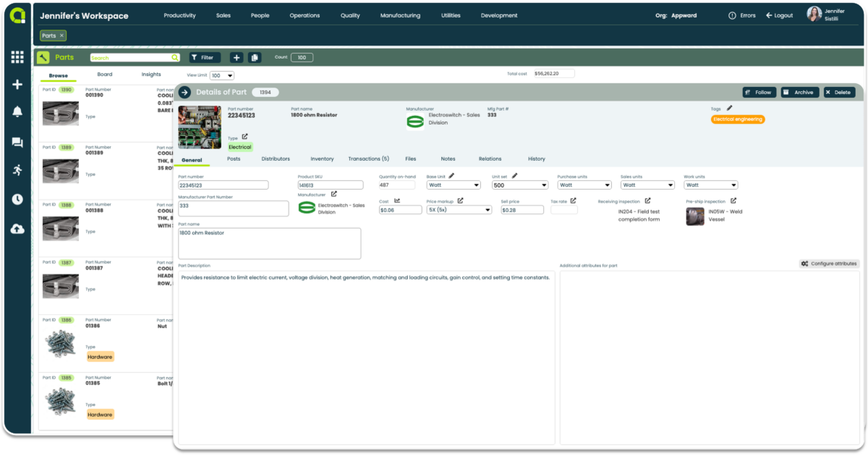868x456 pixels.
Task: Open the apps grid icon in the sidebar
Action: pyautogui.click(x=16, y=55)
